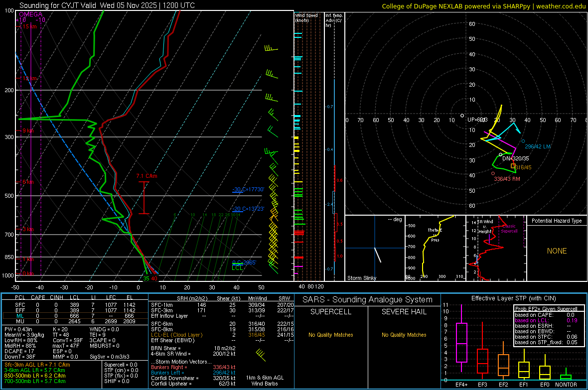Click the 'Effective Layer STP (with CIN)' title
This screenshot has width=588, height=390.
[x=514, y=298]
